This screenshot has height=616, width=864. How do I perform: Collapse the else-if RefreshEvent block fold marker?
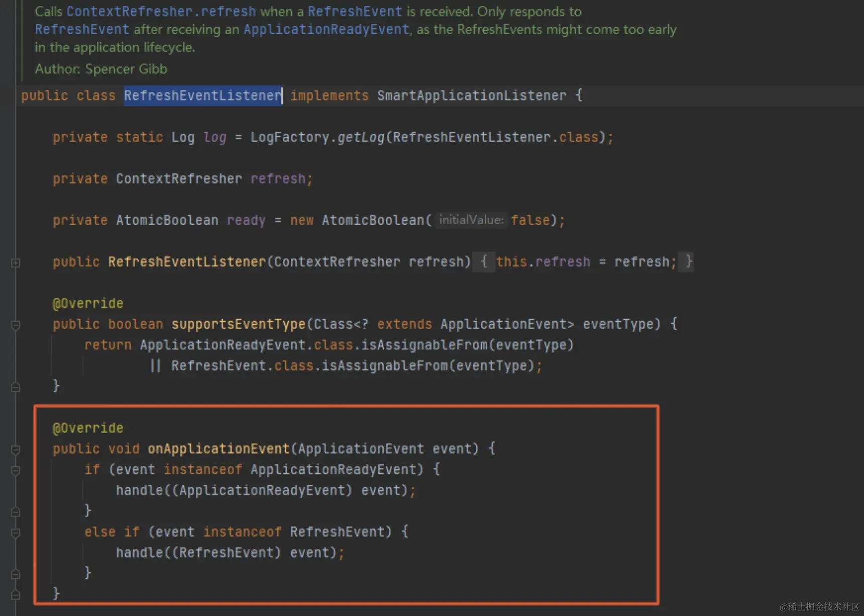(16, 533)
